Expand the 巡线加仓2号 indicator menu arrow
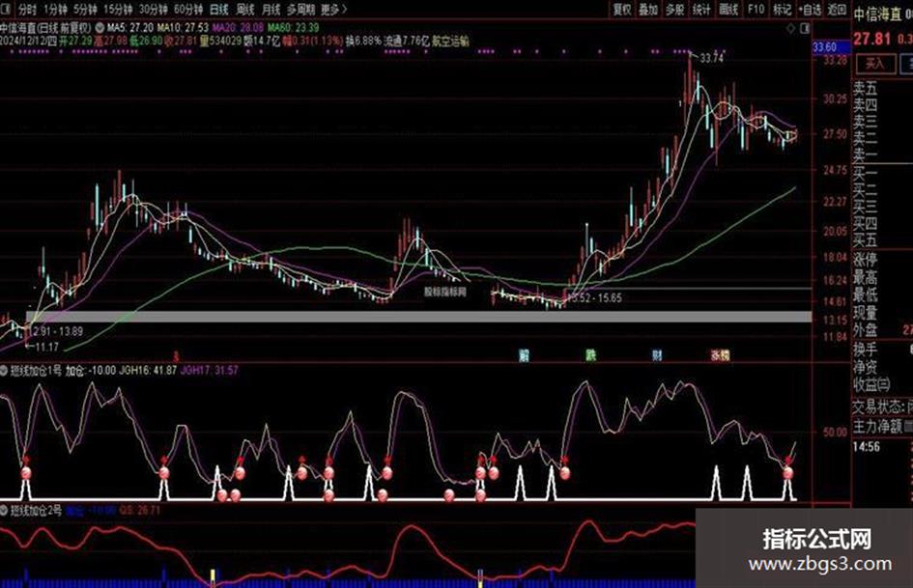The height and width of the screenshot is (588, 913). click(x=4, y=511)
